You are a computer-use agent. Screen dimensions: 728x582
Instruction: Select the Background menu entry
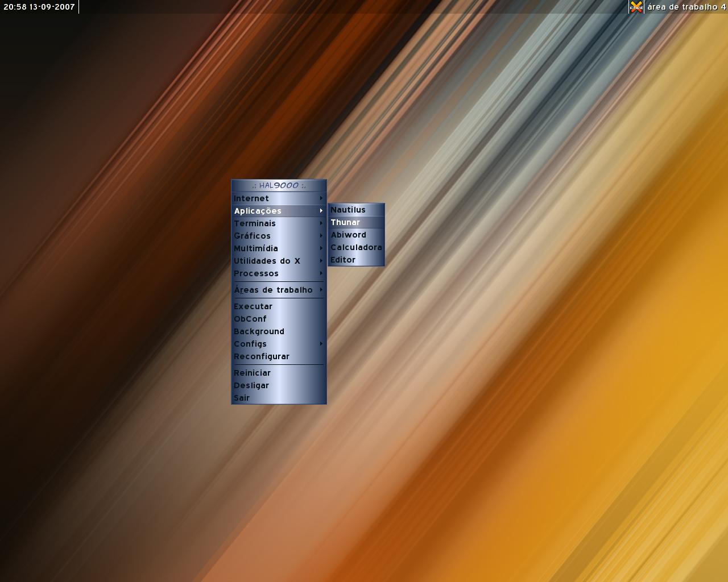[279, 331]
